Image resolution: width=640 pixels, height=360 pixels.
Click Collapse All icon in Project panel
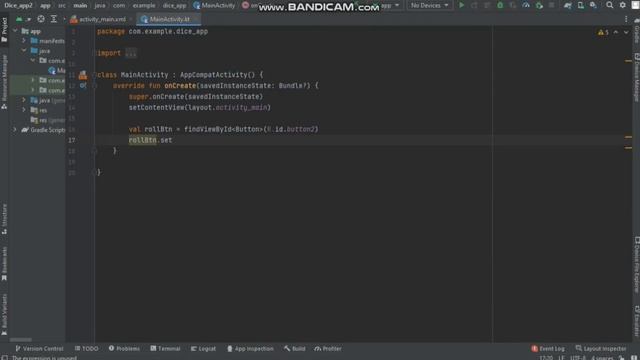coord(53,19)
